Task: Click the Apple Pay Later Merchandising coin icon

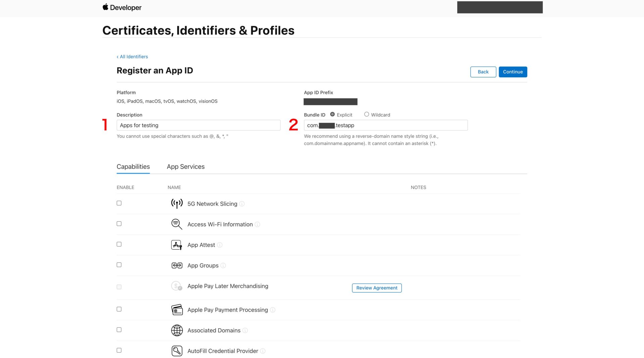Action: pos(176,286)
